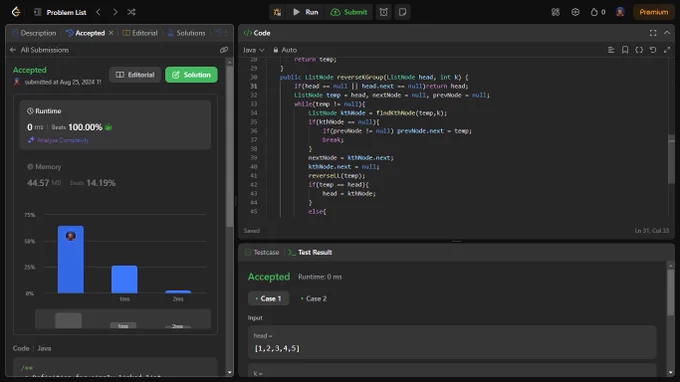Click the LeetCode logo icon
The image size is (680, 382).
point(16,12)
